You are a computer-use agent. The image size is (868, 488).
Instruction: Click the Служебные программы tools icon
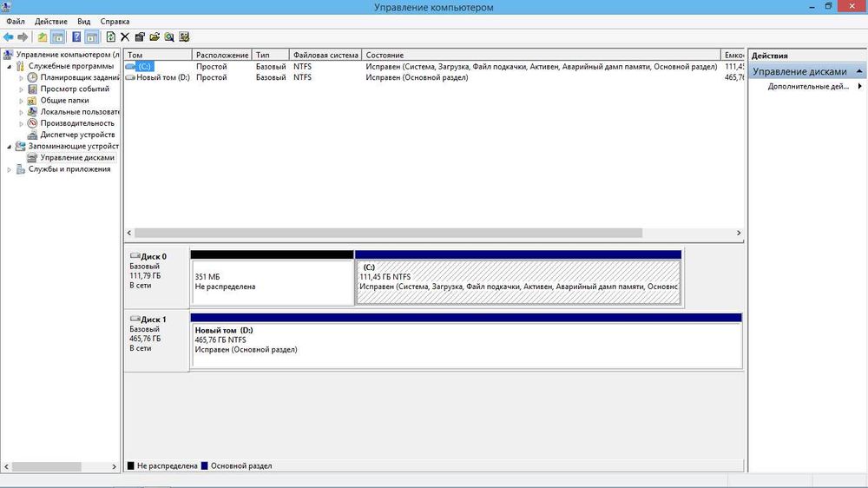(x=21, y=66)
